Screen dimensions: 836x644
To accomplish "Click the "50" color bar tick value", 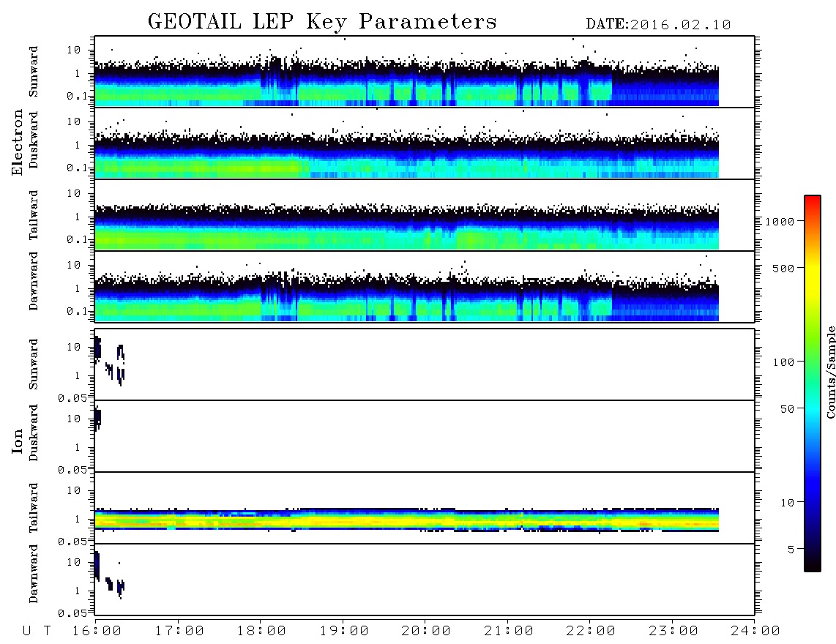I will click(787, 409).
